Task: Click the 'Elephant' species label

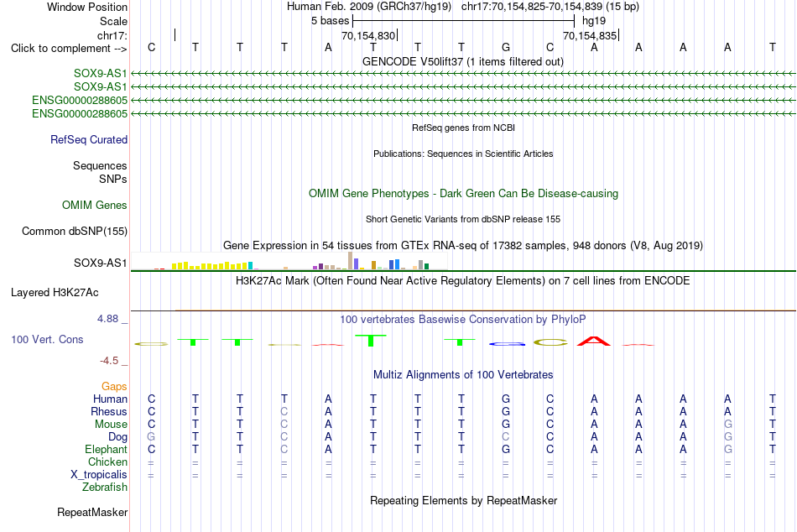Action: click(107, 450)
